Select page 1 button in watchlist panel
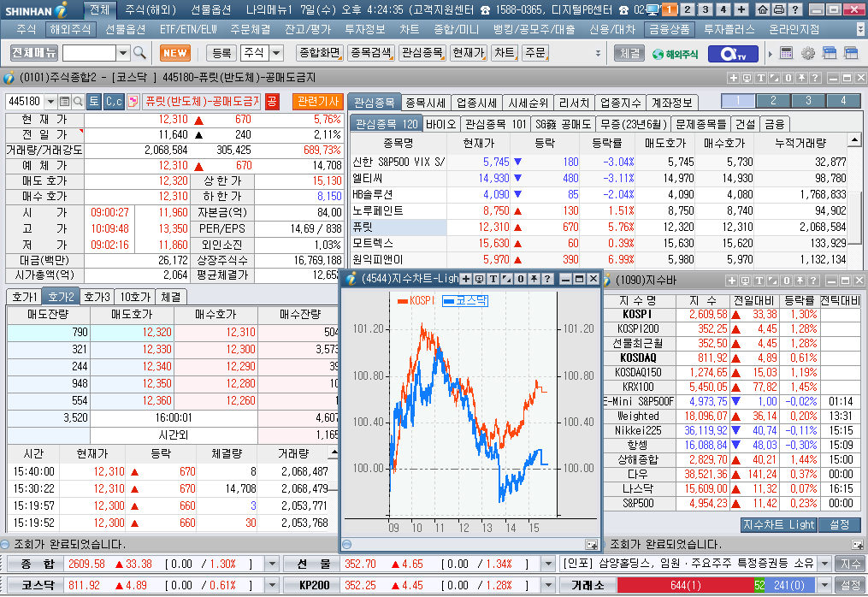Image resolution: width=868 pixels, height=597 pixels. click(x=738, y=101)
